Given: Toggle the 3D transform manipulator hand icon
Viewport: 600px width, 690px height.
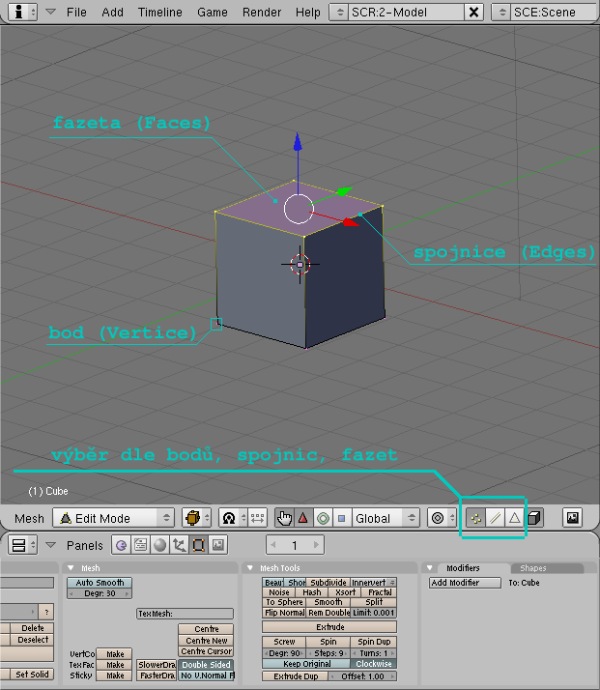Looking at the screenshot, I should [284, 518].
